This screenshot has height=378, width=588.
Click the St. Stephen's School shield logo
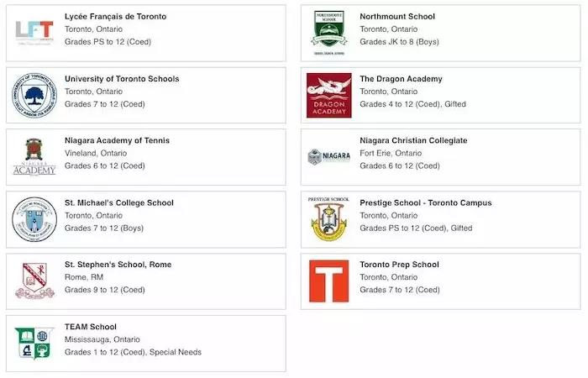tap(34, 281)
